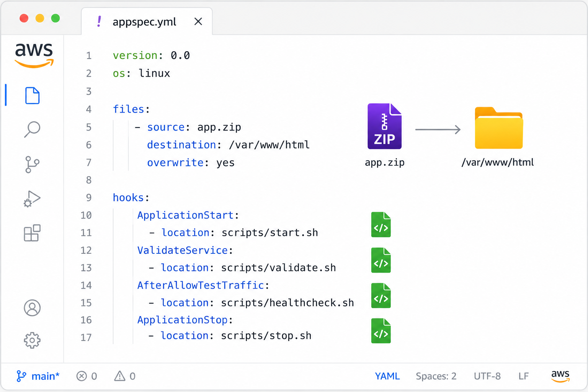Click the errors count in status bar
Screen dimensions: 588x392
coord(87,376)
